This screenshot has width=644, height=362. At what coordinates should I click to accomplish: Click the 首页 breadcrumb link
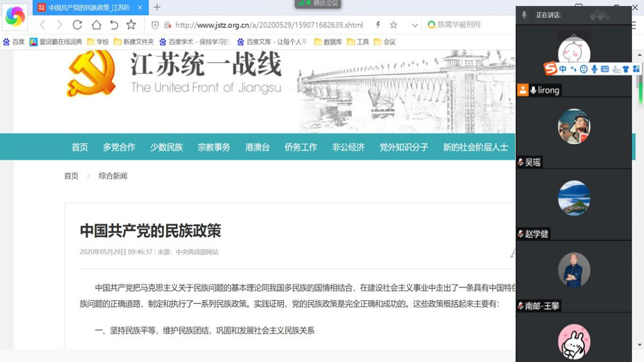point(71,176)
